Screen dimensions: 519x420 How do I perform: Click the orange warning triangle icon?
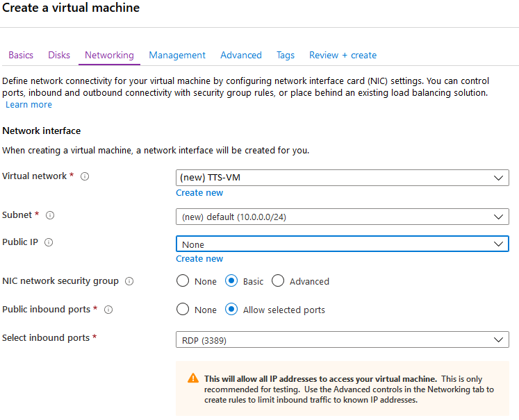coord(193,379)
